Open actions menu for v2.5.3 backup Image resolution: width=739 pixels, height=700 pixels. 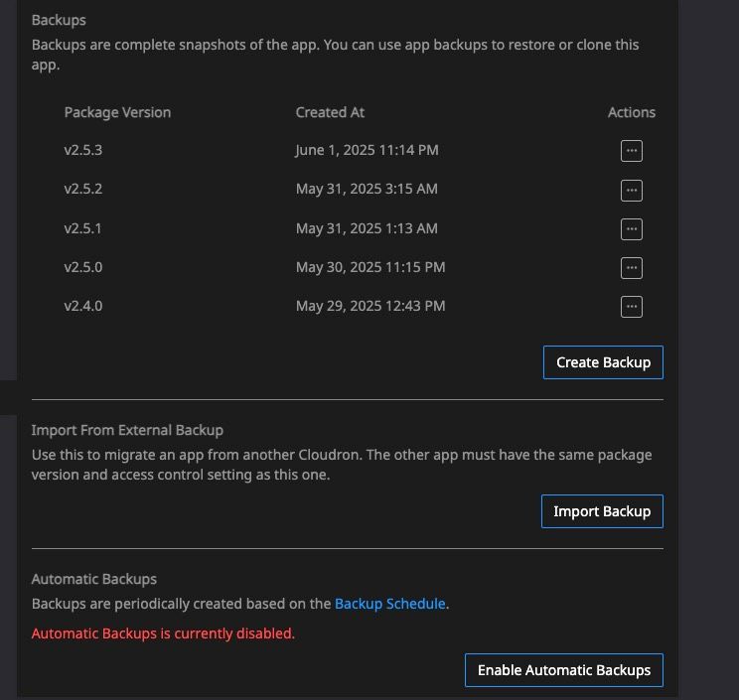631,151
